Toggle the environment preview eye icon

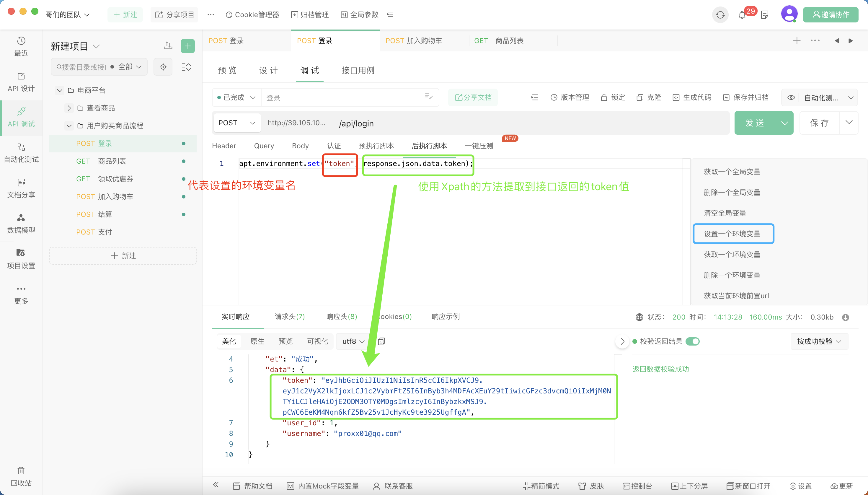791,97
